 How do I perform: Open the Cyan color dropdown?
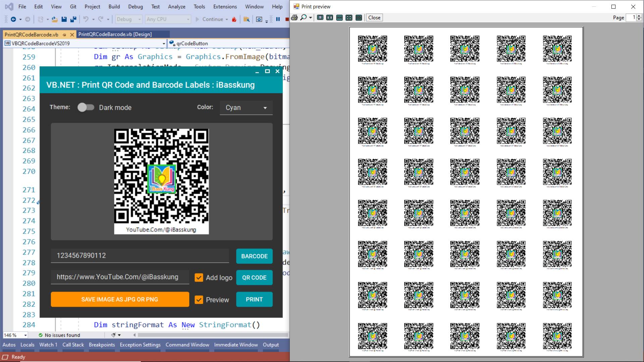coord(246,108)
